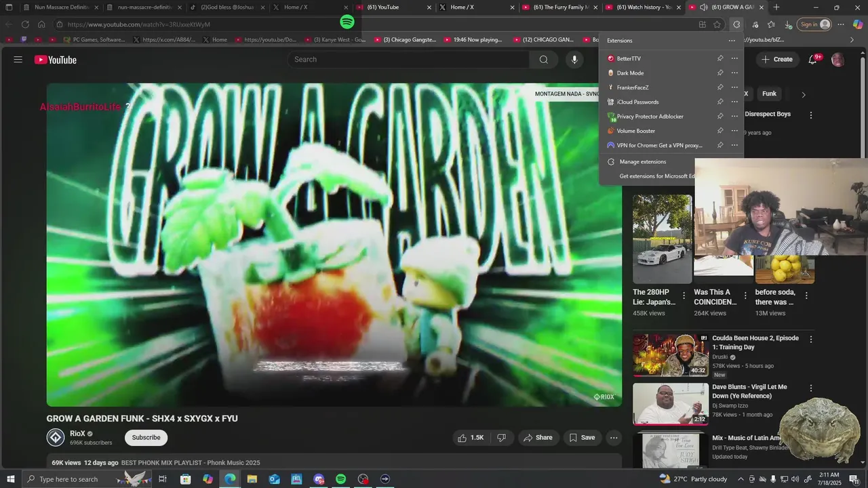This screenshot has width=868, height=488.
Task: Show more topic chips with the arrow
Action: pos(804,94)
